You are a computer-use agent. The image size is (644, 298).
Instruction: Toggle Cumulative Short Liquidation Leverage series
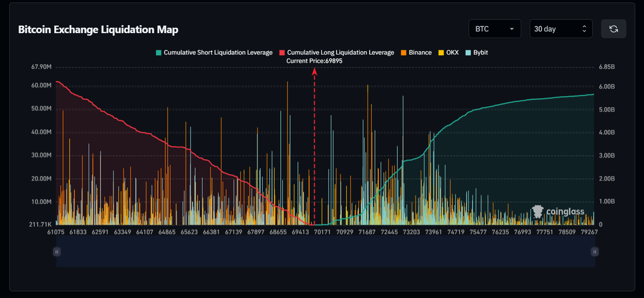214,53
